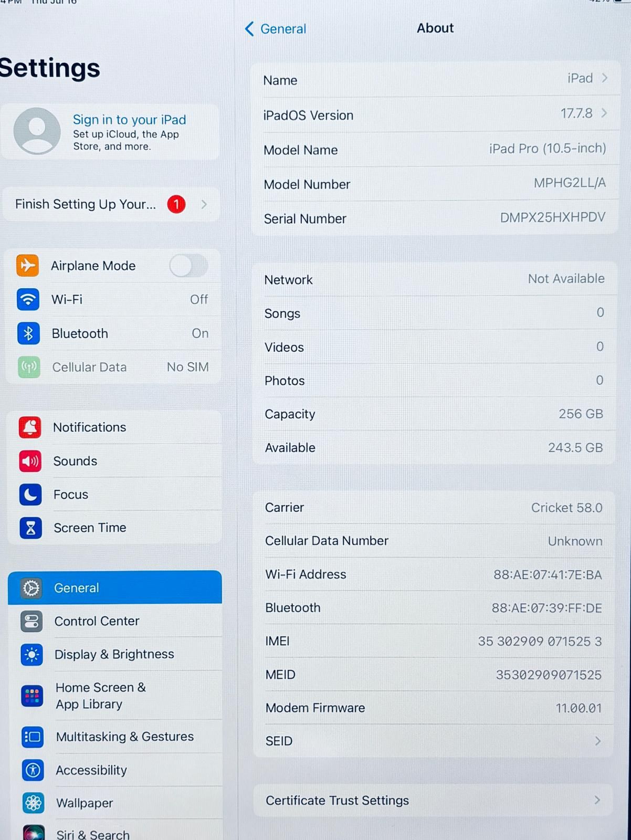Tap Bluetooth address 88:AE:07:39:FF:DE
The image size is (631, 840).
546,608
